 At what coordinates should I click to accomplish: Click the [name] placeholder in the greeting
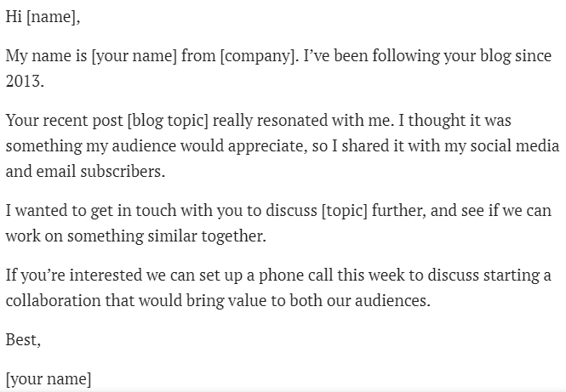point(53,18)
